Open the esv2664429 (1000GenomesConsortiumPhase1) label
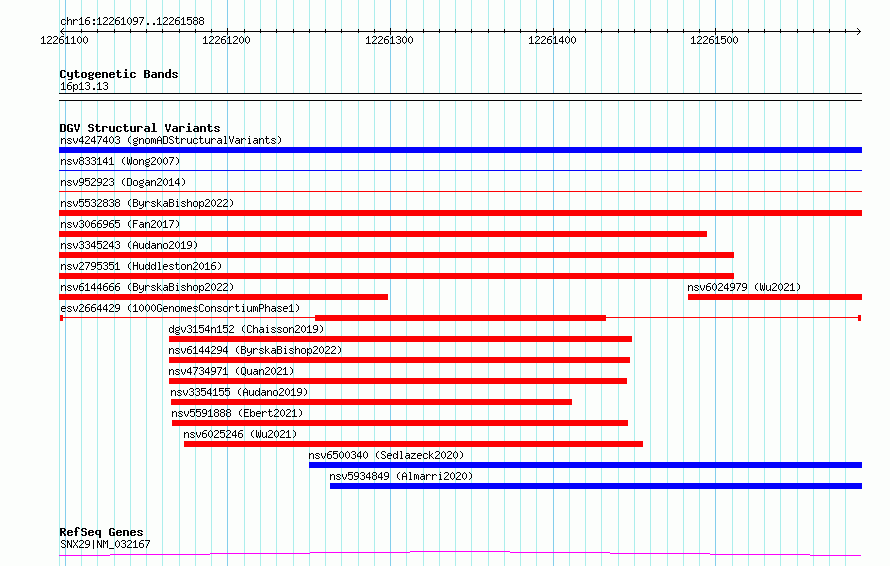The image size is (890, 566). click(x=180, y=308)
